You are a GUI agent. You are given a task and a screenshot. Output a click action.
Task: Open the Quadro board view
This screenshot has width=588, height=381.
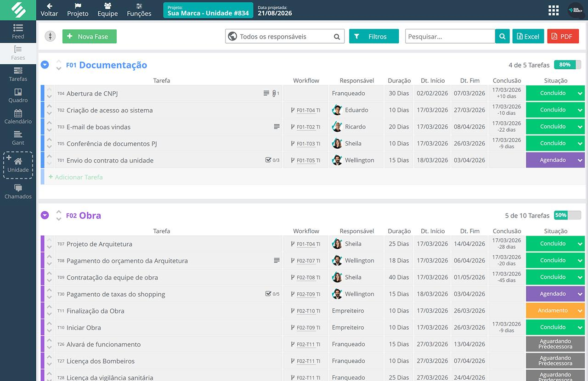click(x=18, y=95)
